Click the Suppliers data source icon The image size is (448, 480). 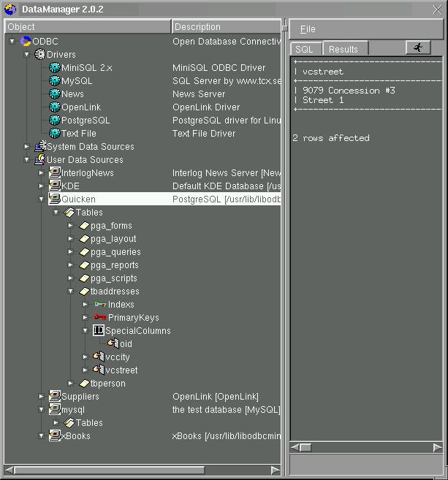(x=55, y=396)
